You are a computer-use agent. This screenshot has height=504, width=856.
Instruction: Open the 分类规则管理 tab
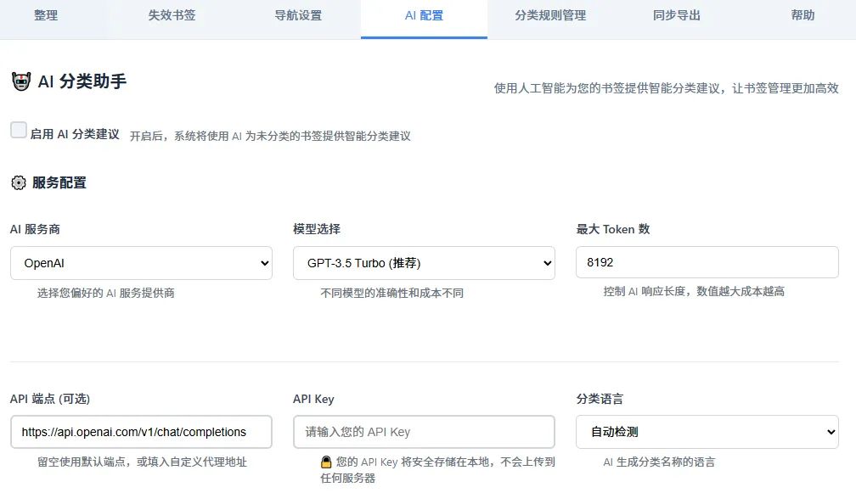pyautogui.click(x=550, y=15)
